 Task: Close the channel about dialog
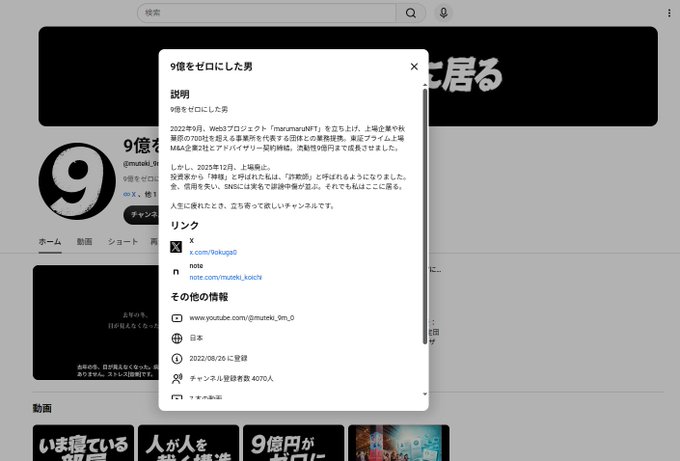click(414, 66)
